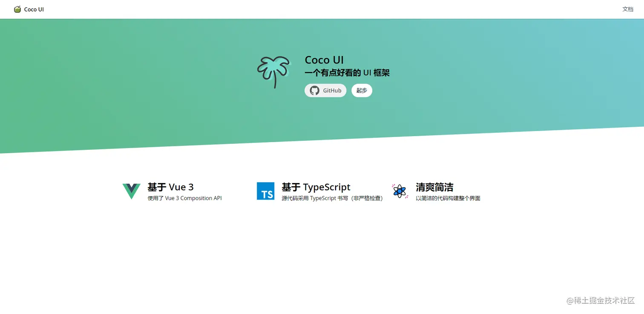Click the atom icon beside 清爽简洁
This screenshot has height=314, width=644.
pos(400,191)
